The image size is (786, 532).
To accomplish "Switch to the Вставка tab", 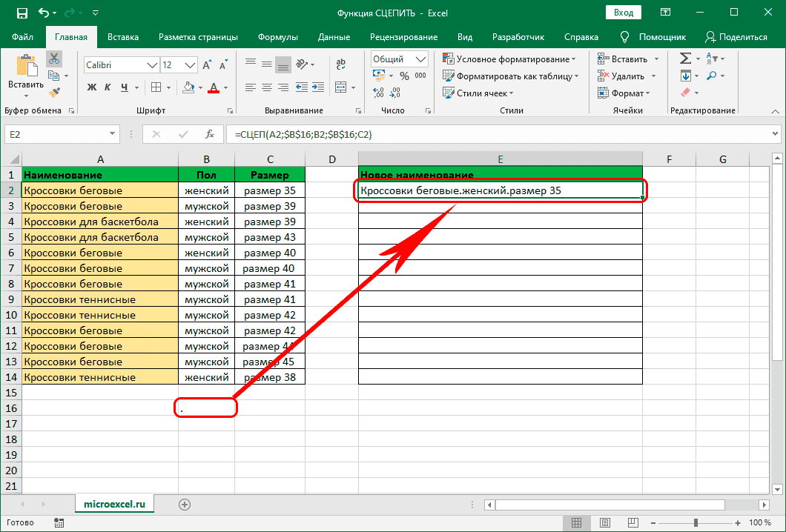I will pos(123,36).
